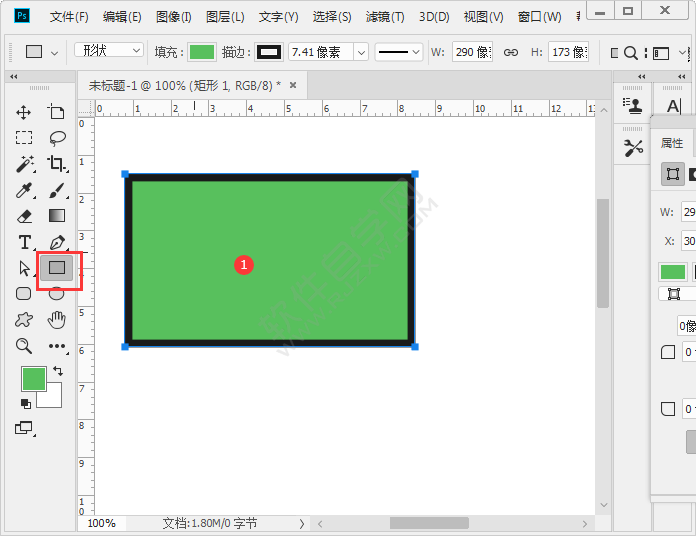Open the 图层(L) menu
696x536 pixels.
tap(225, 17)
